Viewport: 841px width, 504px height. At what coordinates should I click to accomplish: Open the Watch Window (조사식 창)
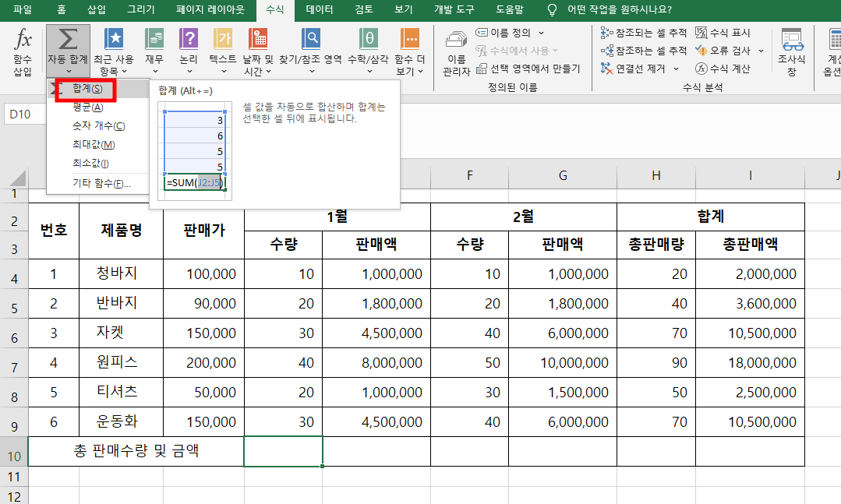[792, 51]
